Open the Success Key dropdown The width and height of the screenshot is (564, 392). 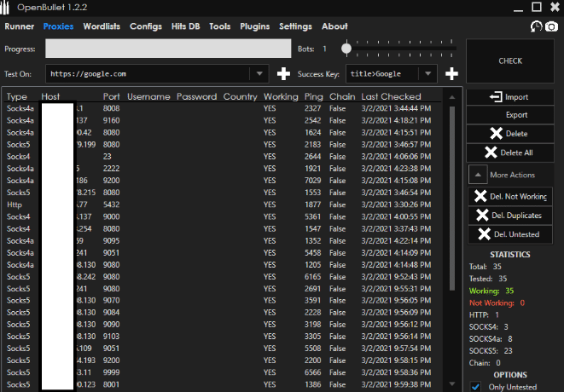pyautogui.click(x=428, y=74)
